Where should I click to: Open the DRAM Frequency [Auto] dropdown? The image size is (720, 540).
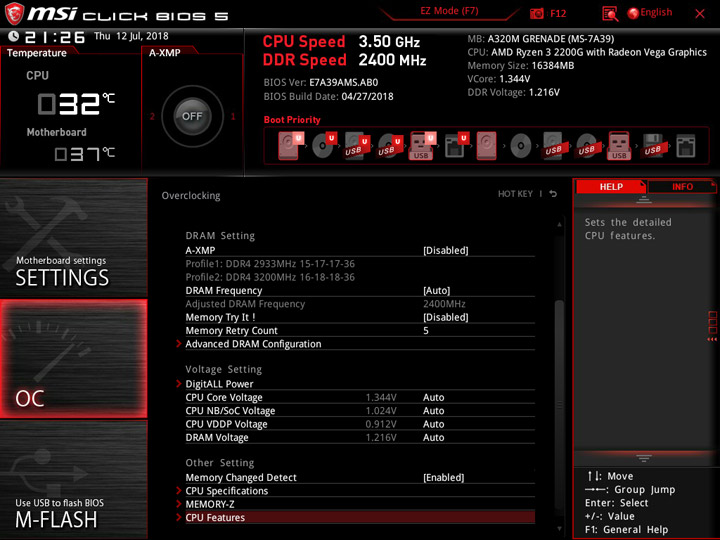tap(360, 291)
